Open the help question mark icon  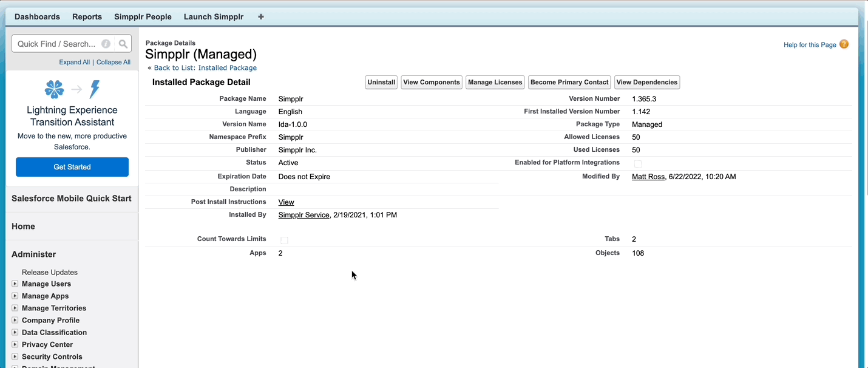pyautogui.click(x=844, y=44)
